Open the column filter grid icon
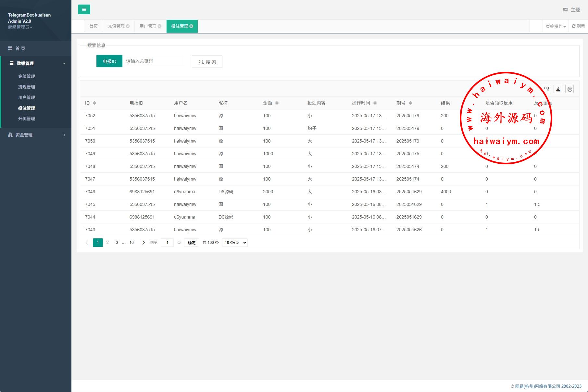The image size is (588, 392). [546, 89]
